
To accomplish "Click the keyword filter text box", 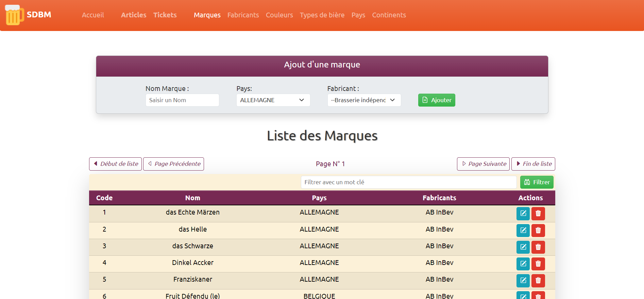I will pyautogui.click(x=408, y=182).
